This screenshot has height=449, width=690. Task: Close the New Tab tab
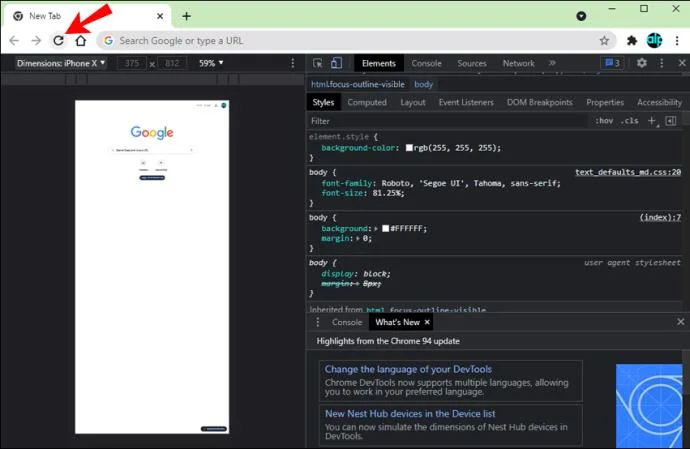pyautogui.click(x=160, y=16)
